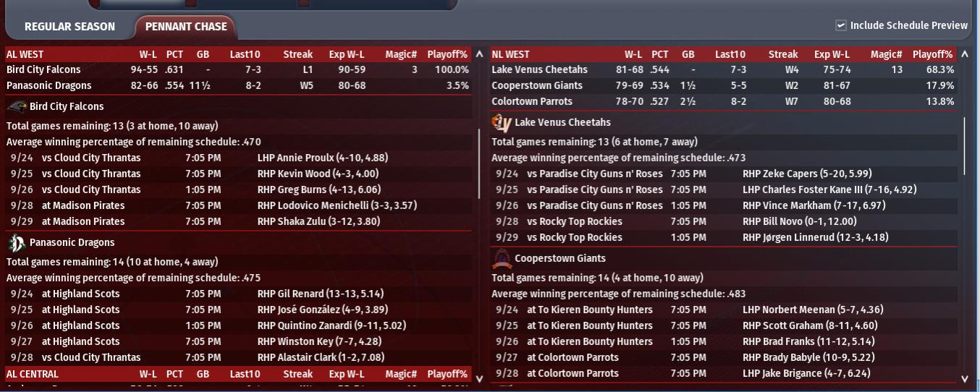Select pitcher RHP Greg Burns

click(x=318, y=190)
